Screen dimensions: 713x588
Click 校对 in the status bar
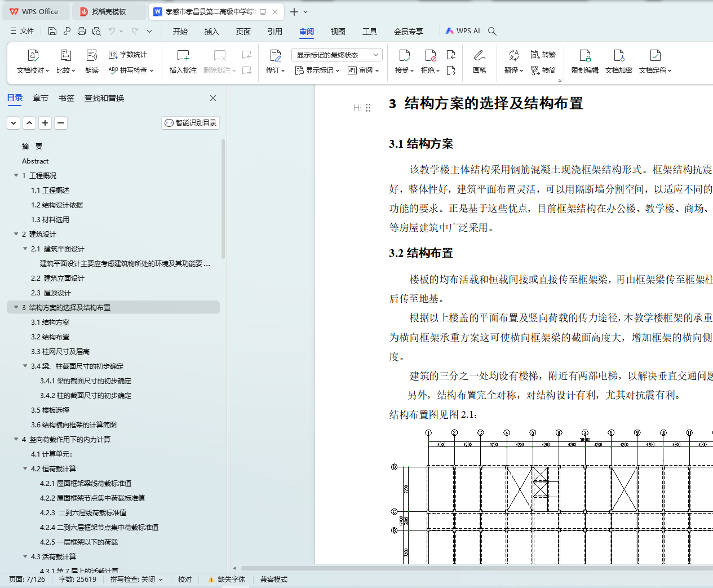pos(185,580)
